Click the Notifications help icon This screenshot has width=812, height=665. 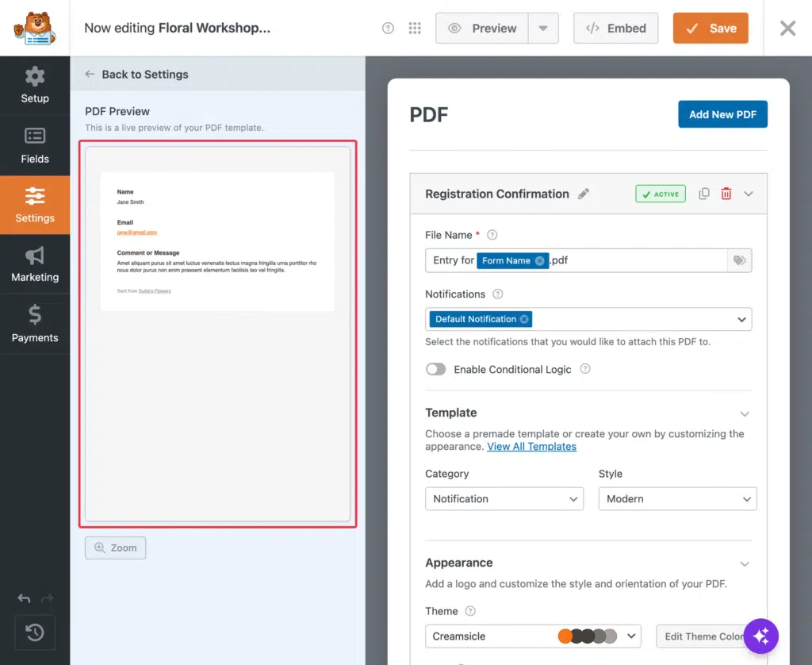tap(498, 294)
